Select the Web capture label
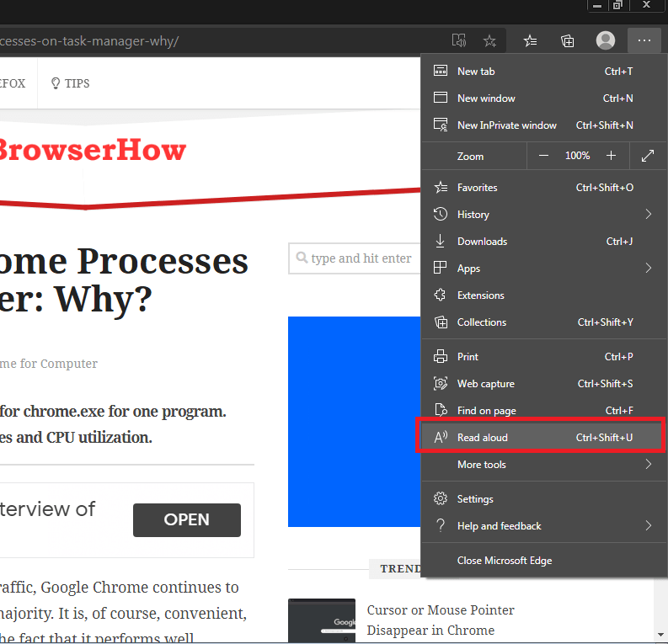 [486, 384]
